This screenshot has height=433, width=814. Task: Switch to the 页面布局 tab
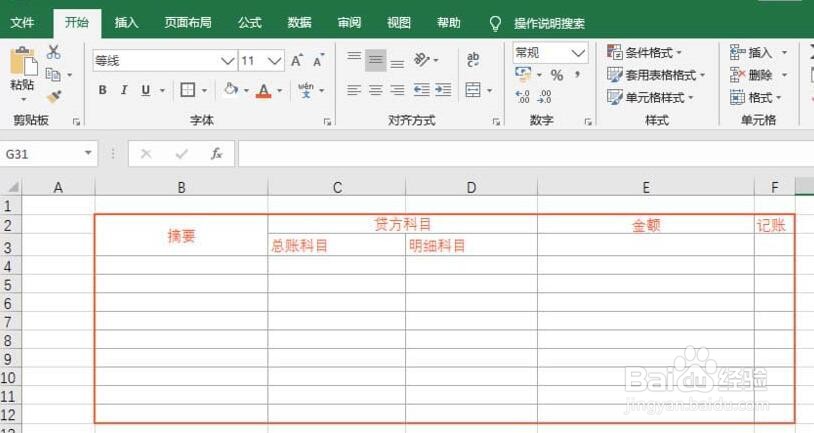point(188,23)
